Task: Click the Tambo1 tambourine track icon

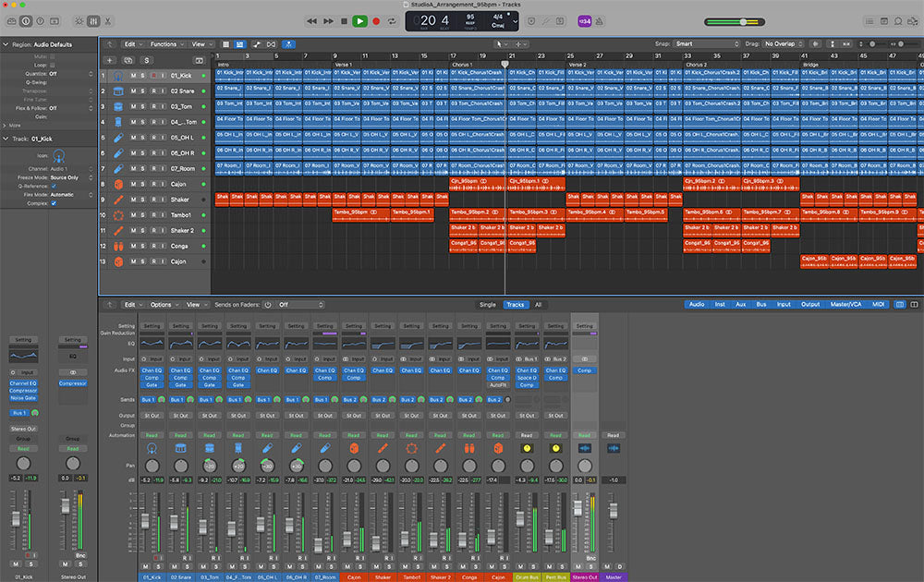Action: coord(118,215)
